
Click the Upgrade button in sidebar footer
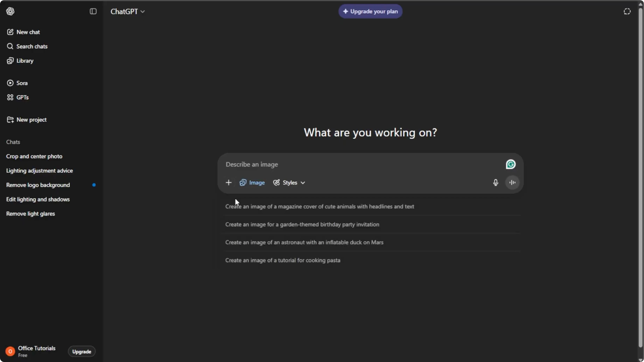pos(82,352)
